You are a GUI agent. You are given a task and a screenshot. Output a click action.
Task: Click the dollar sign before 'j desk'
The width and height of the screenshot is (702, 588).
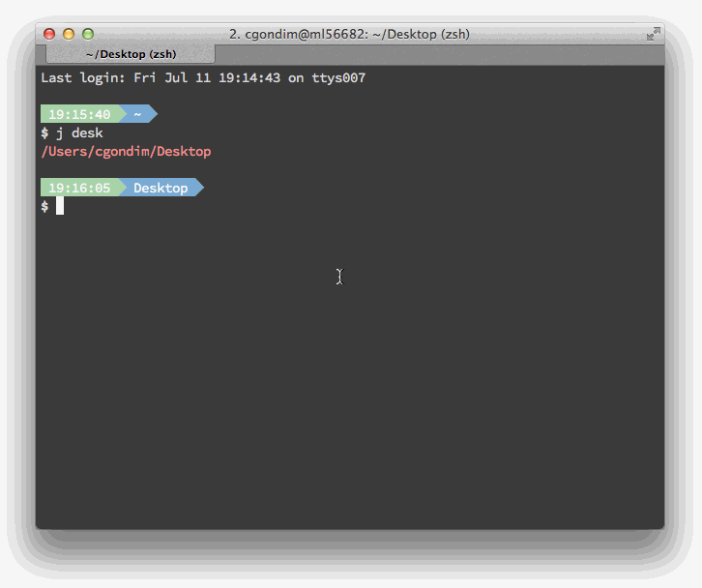point(44,132)
